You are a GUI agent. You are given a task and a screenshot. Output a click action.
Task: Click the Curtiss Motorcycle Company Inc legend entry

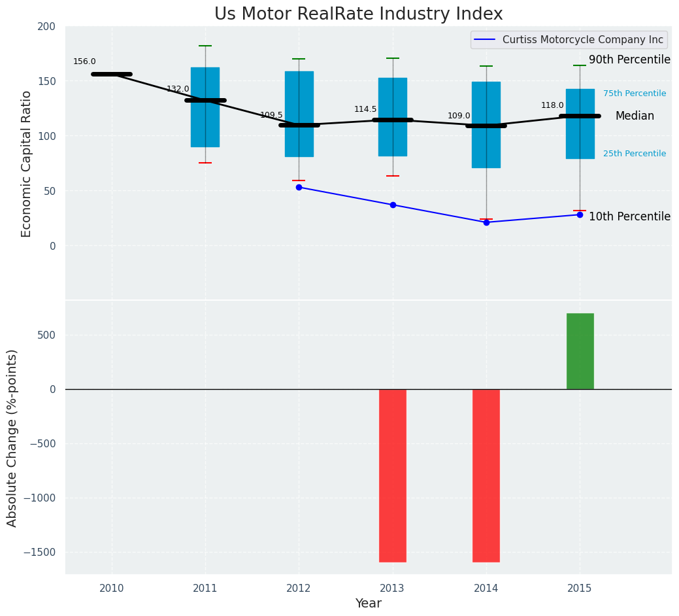[582, 40]
